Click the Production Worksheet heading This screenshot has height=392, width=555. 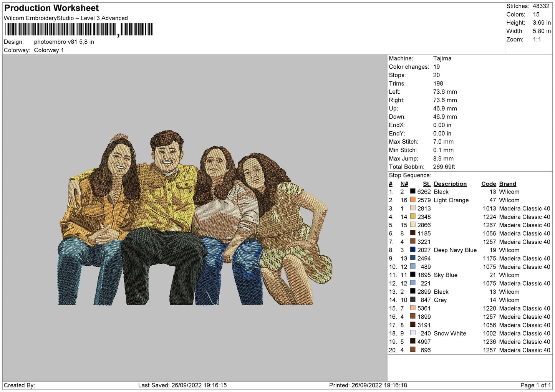tap(51, 8)
